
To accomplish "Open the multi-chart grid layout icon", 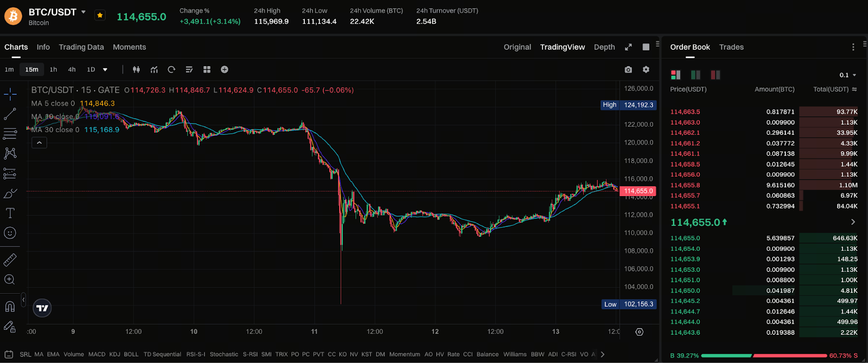I will click(x=207, y=69).
